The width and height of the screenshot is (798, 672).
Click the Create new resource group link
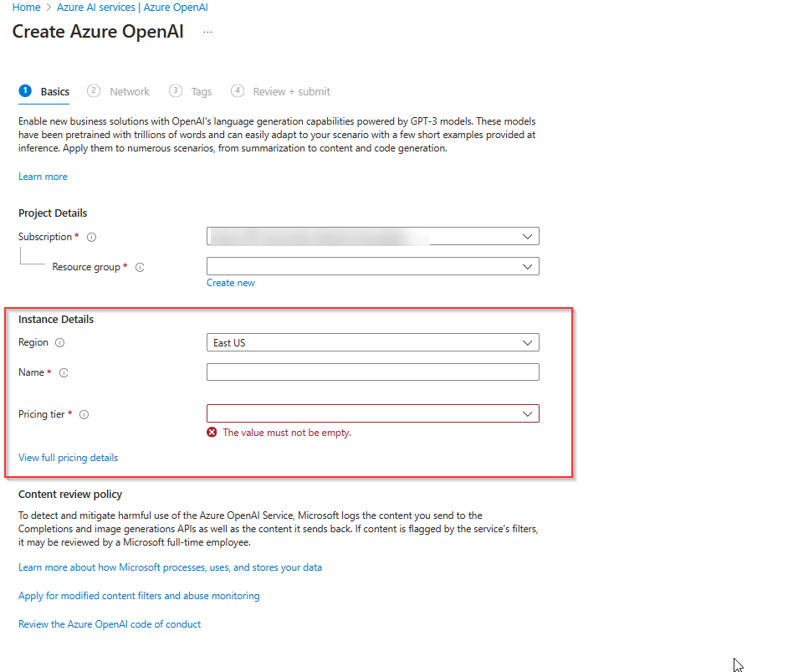[x=231, y=283]
